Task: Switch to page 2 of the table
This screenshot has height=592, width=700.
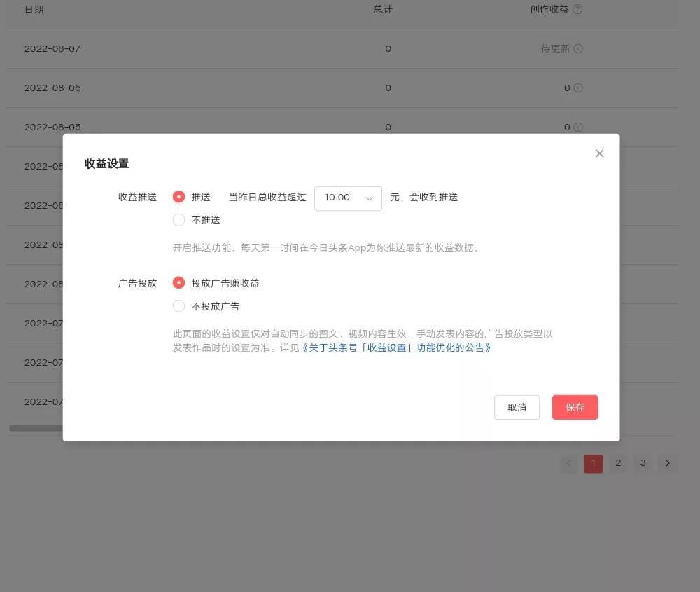Action: point(618,463)
